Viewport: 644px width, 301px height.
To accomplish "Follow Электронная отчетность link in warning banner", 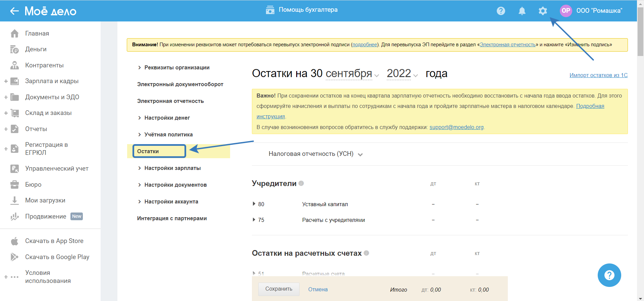I will pos(507,45).
